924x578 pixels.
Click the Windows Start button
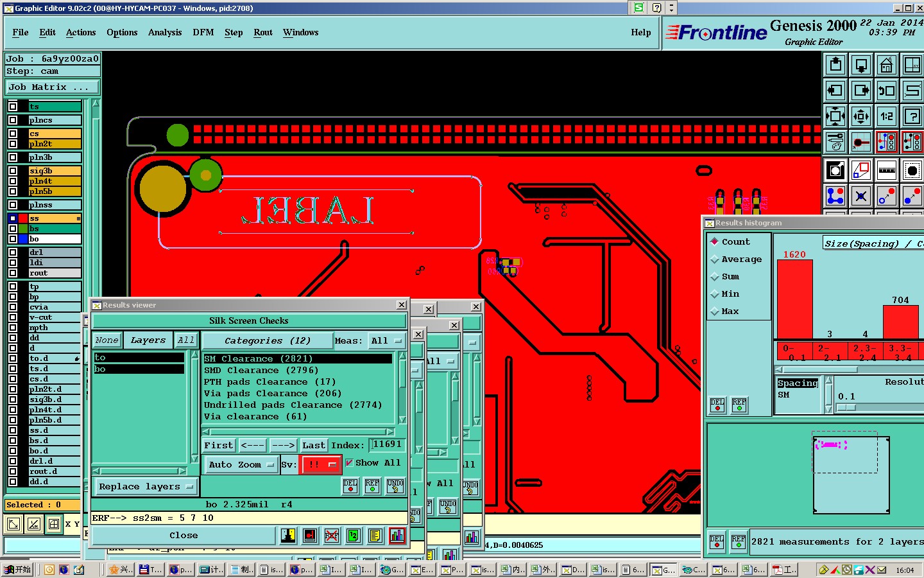point(18,570)
